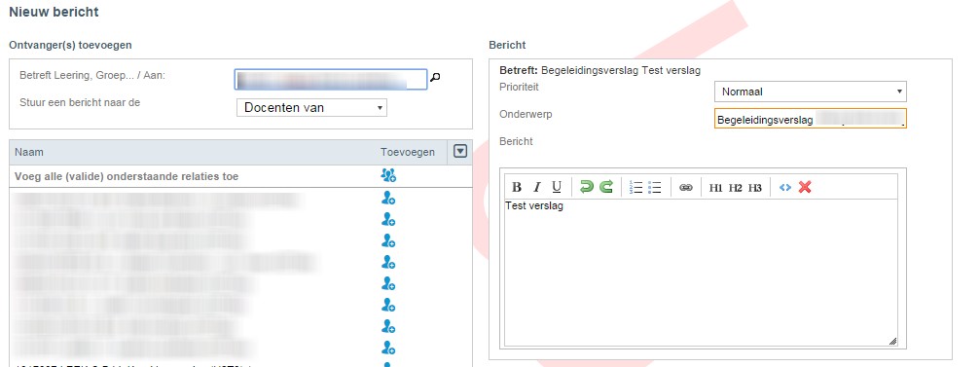Click into the 'Betreft Leerling, Groep / Aan' field
Viewport: 980px width, 367px height.
tap(331, 79)
